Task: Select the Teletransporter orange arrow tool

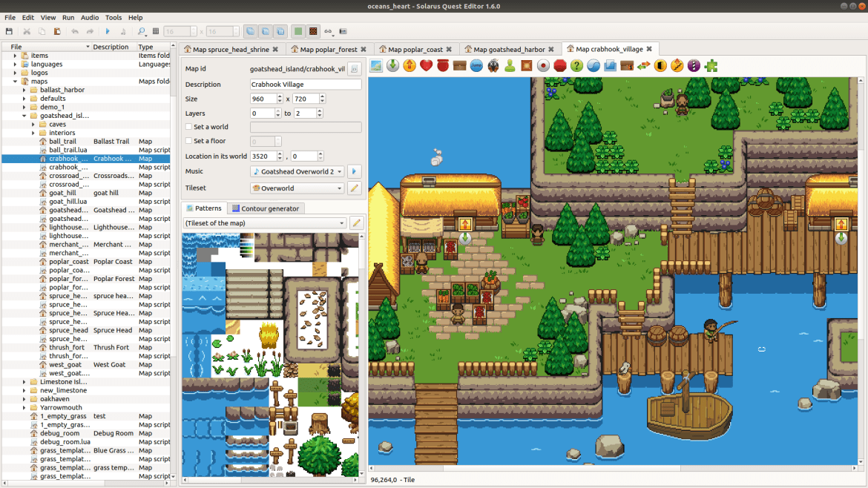Action: [x=410, y=66]
